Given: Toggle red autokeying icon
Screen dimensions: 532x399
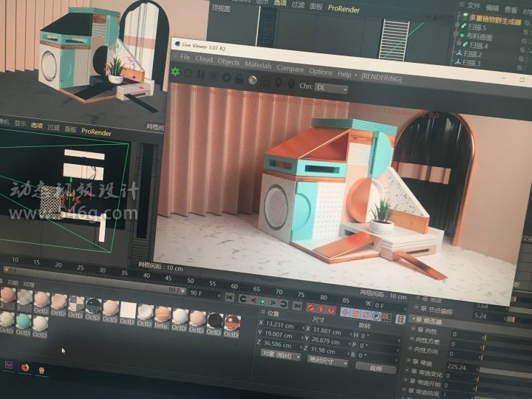Looking at the screenshot, I should pos(321,309).
